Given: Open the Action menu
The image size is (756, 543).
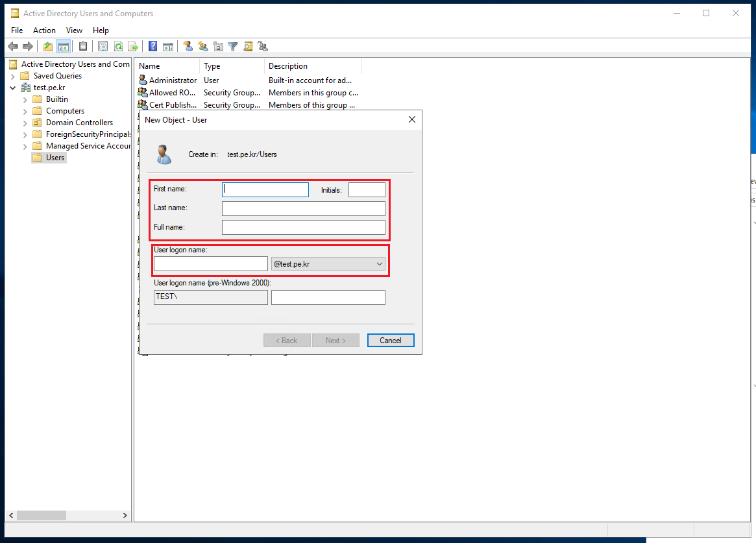Looking at the screenshot, I should coord(44,30).
